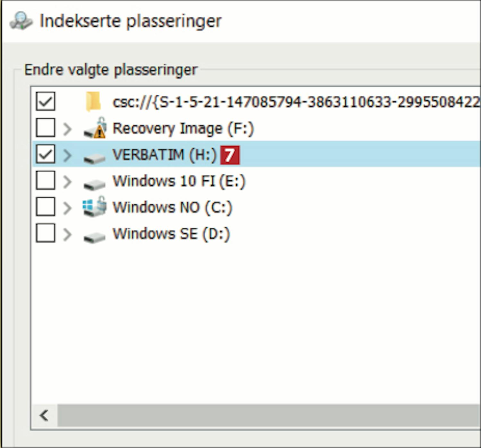The image size is (481, 448).
Task: Expand the VERBATIM (H:) tree node
Action: coord(67,155)
